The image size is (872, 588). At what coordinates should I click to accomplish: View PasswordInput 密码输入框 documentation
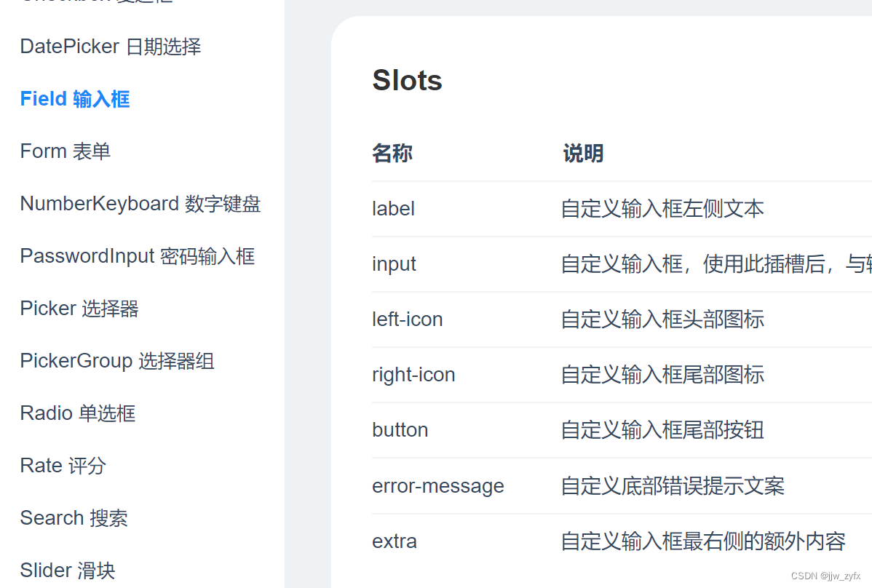(x=138, y=255)
